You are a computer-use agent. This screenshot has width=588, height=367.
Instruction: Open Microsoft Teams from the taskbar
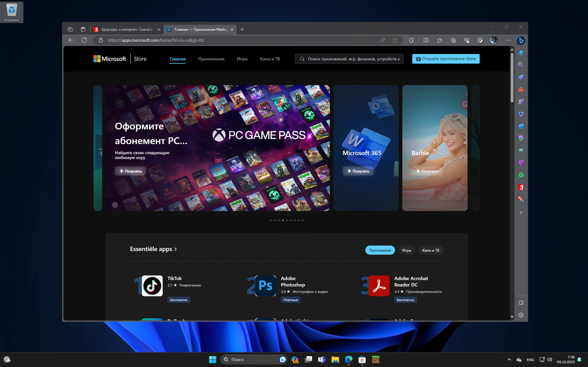(x=322, y=360)
